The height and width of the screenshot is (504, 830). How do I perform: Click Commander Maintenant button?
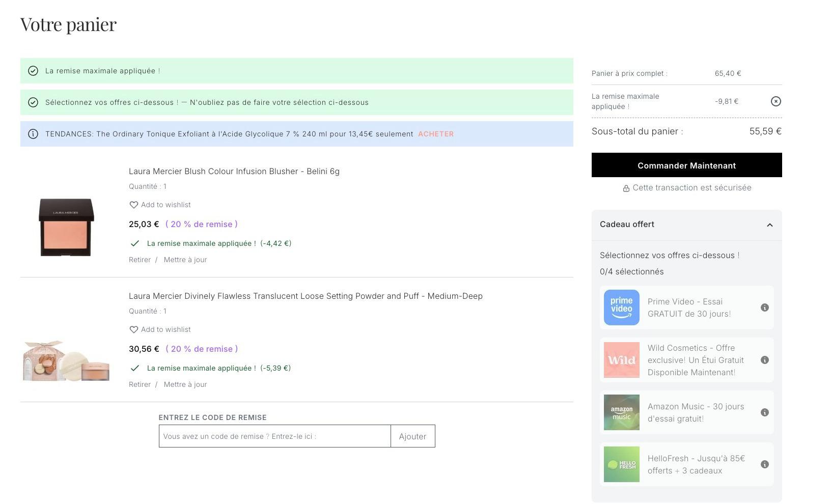[686, 165]
